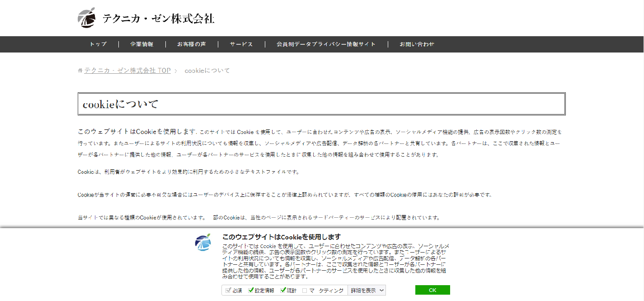644x301 pixels.
Task: Click the cookieについて page heading
Action: coord(121,104)
